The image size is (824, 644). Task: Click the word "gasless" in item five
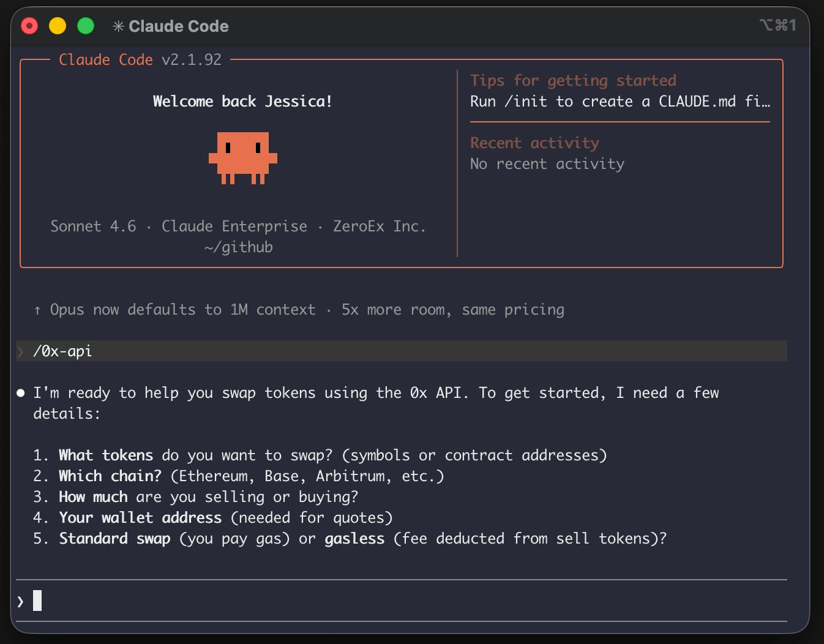pos(354,539)
